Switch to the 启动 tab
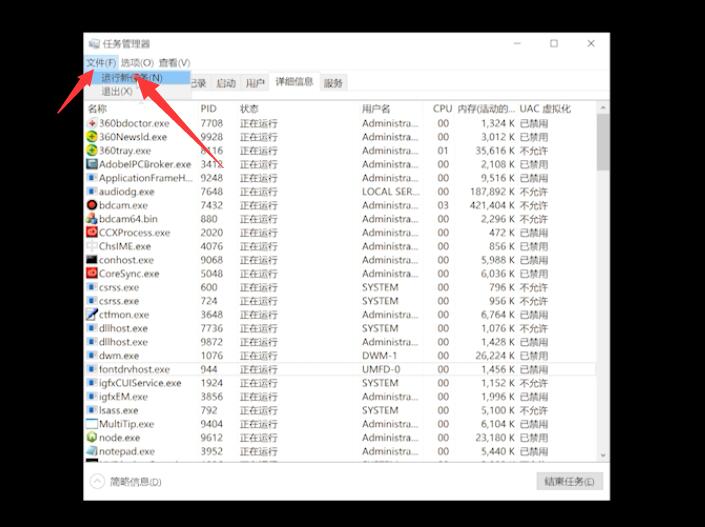The height and width of the screenshot is (527, 705). tap(226, 83)
